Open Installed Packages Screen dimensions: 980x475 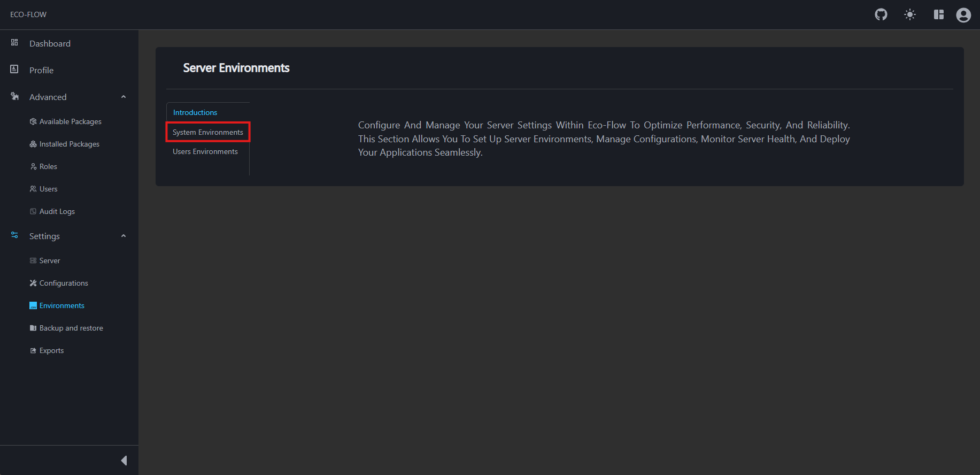coord(70,144)
